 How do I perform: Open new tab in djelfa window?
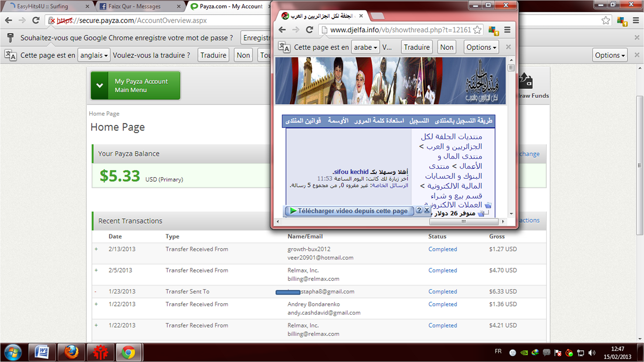coord(377,16)
